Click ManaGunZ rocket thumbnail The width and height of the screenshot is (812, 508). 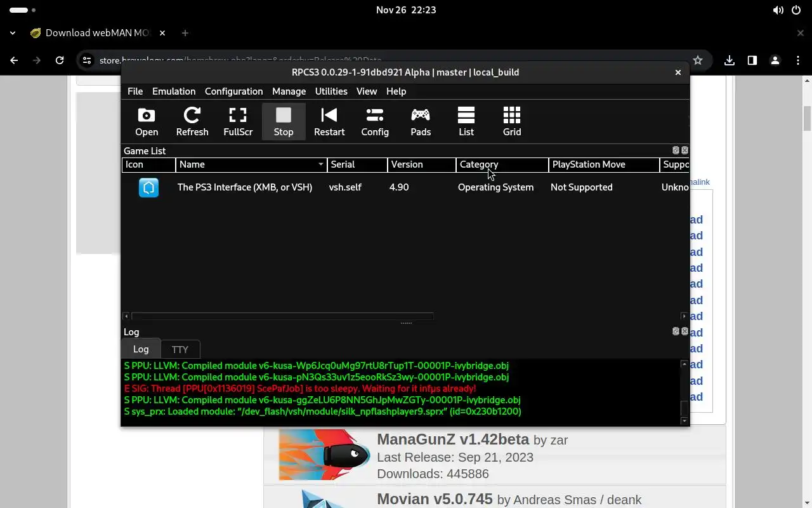324,455
